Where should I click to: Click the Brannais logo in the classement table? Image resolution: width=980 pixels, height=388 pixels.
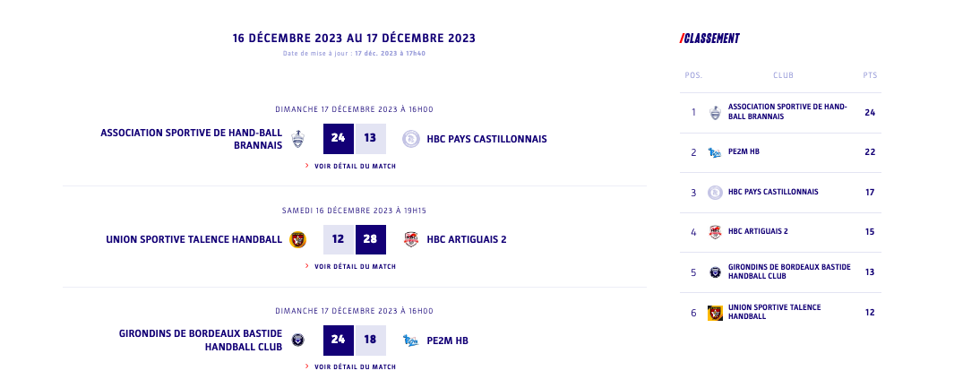[x=715, y=112]
